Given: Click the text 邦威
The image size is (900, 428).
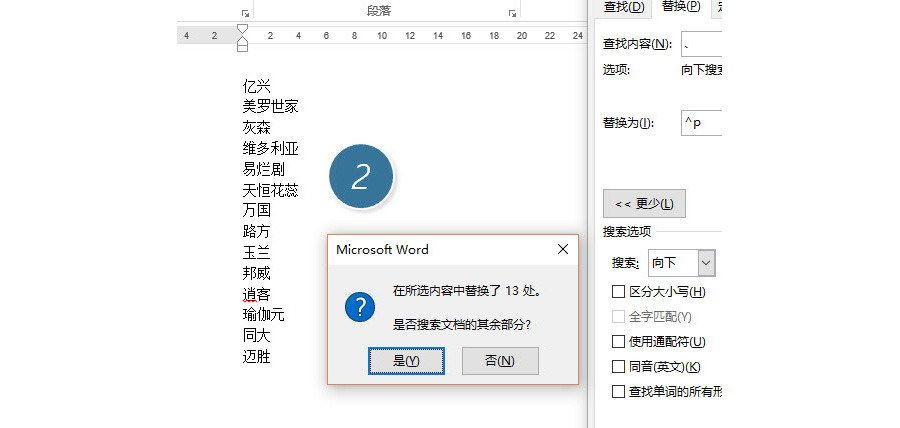Looking at the screenshot, I should point(257,273).
